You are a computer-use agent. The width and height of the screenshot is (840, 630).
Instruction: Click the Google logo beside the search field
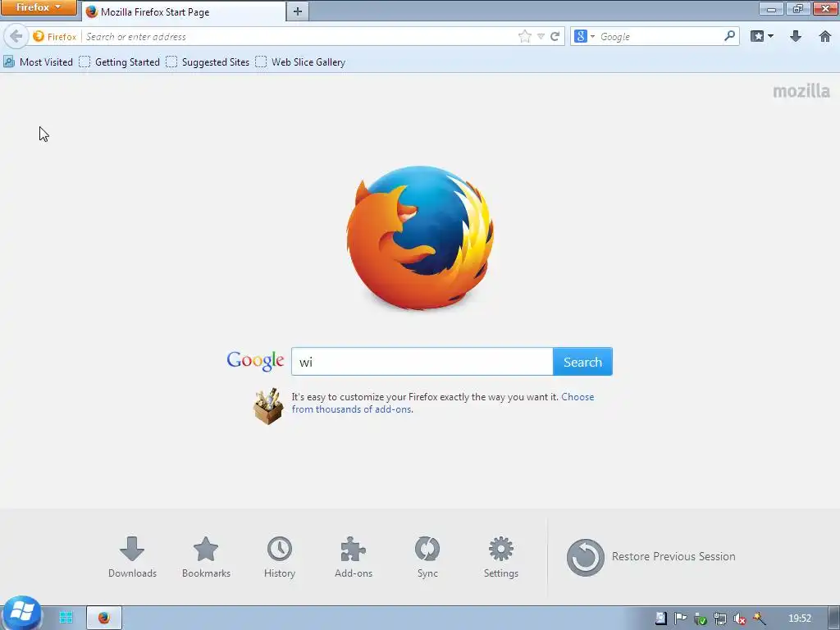coord(256,361)
